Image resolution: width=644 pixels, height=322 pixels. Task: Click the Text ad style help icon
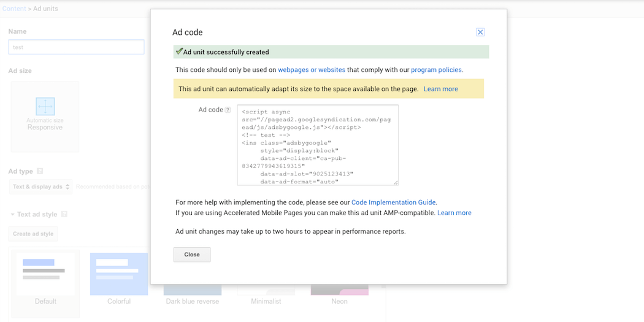[64, 215]
